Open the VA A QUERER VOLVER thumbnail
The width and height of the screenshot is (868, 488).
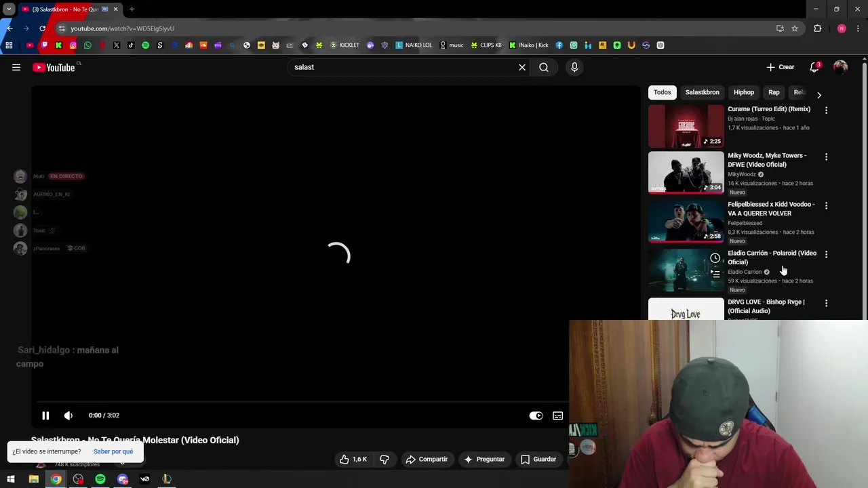(x=686, y=222)
